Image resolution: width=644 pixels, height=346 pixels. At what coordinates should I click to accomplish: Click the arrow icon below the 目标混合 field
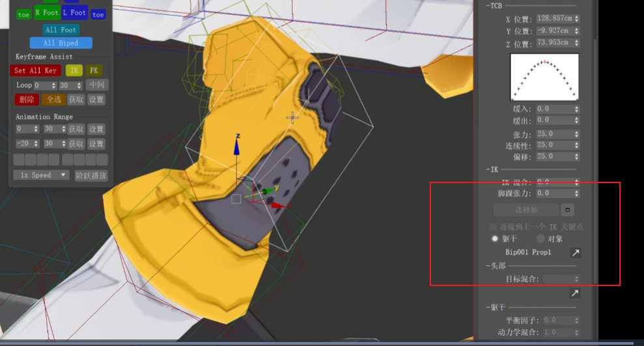(x=575, y=294)
